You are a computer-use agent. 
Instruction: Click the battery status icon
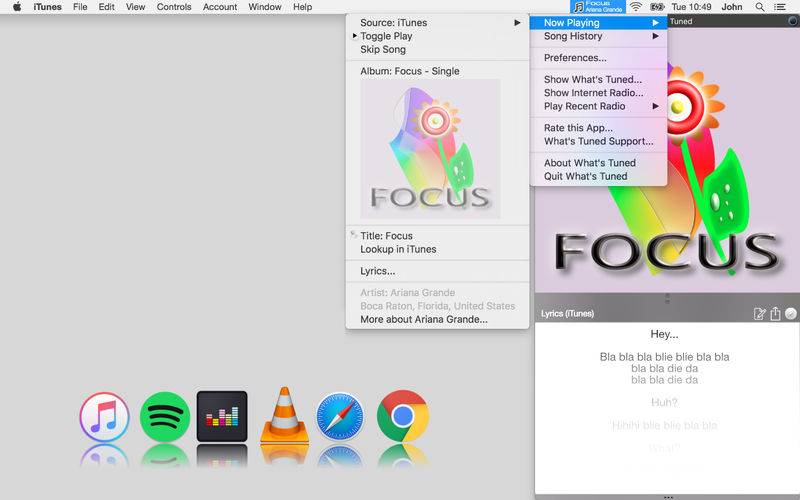pyautogui.click(x=656, y=7)
